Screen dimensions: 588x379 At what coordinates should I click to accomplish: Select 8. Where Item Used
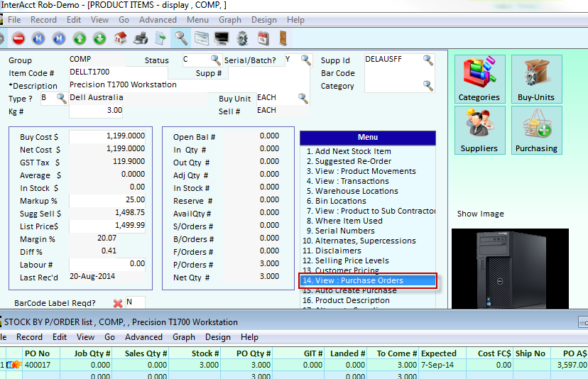tap(344, 221)
